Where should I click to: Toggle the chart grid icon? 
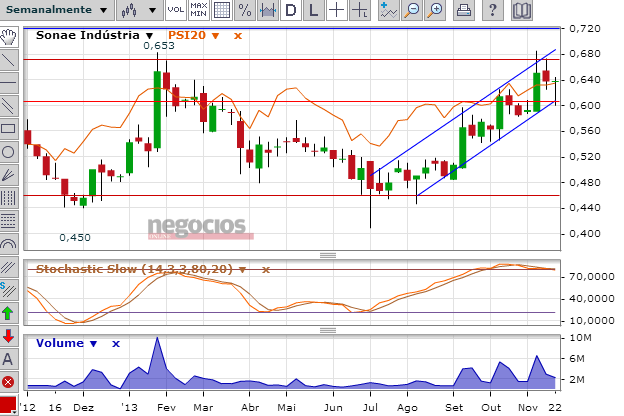[x=222, y=10]
